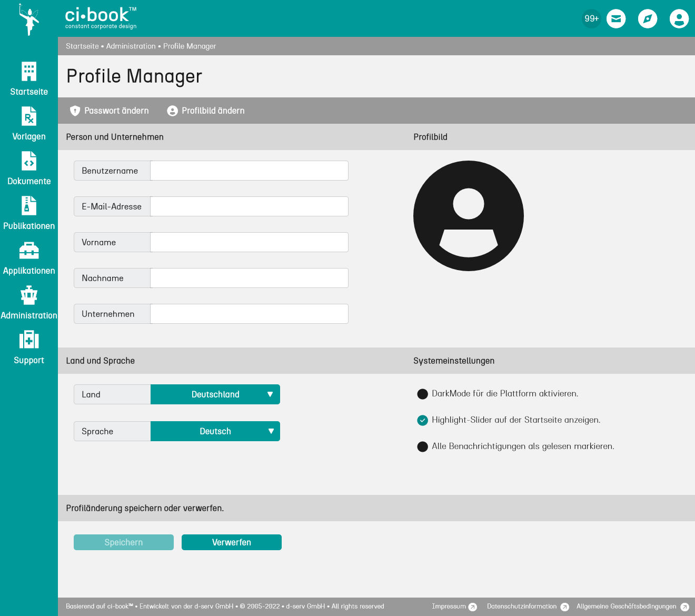The width and height of the screenshot is (695, 616).
Task: Click Profile Manager in the breadcrumb
Action: (190, 46)
